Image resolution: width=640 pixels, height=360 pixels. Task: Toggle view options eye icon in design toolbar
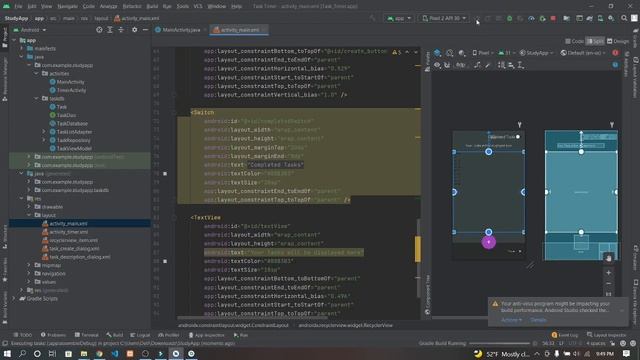coord(437,65)
